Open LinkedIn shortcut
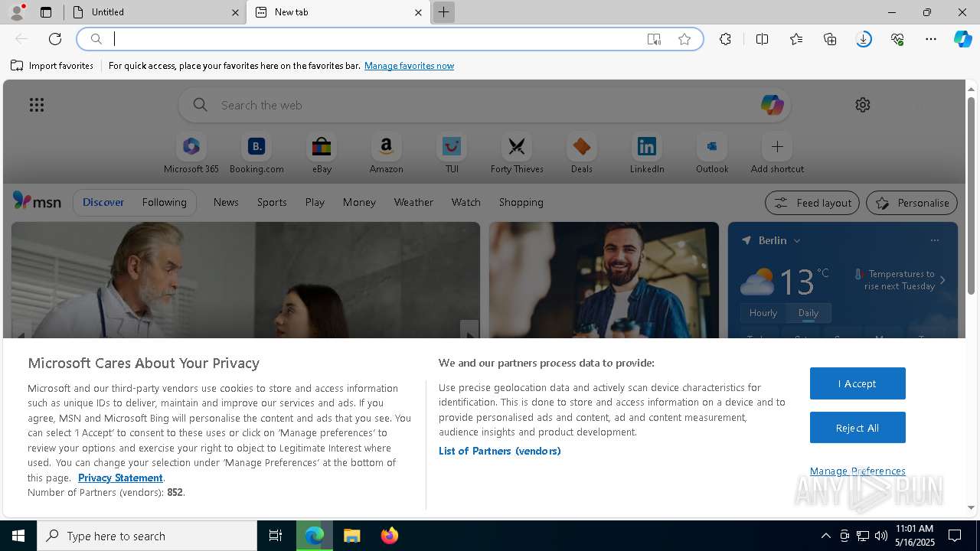This screenshot has height=551, width=980. [x=647, y=154]
